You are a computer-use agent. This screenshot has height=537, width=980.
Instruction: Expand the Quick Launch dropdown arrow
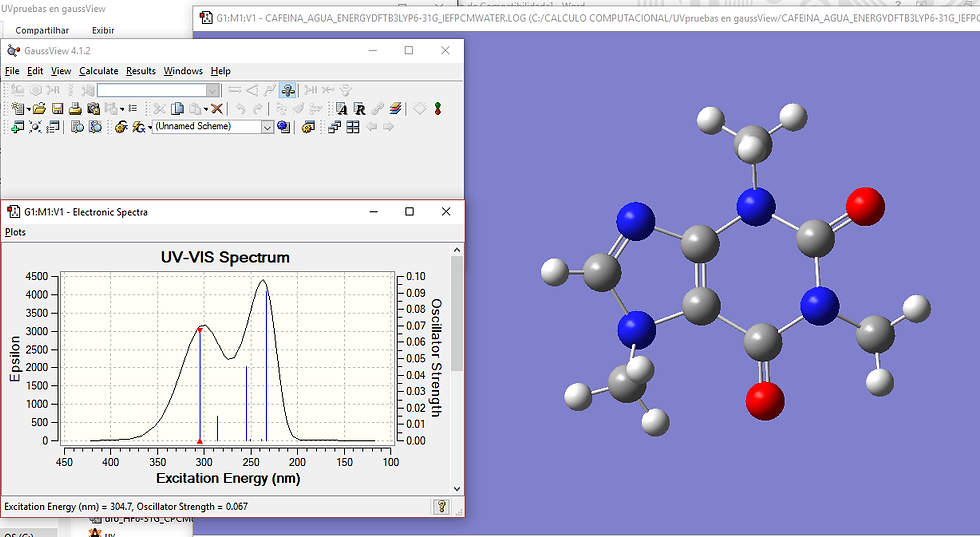(x=149, y=128)
